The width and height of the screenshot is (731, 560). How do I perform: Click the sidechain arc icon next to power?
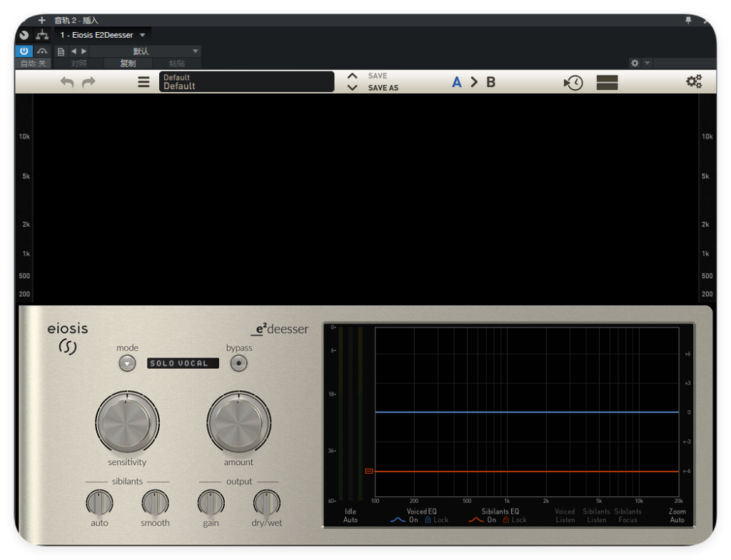[x=42, y=51]
